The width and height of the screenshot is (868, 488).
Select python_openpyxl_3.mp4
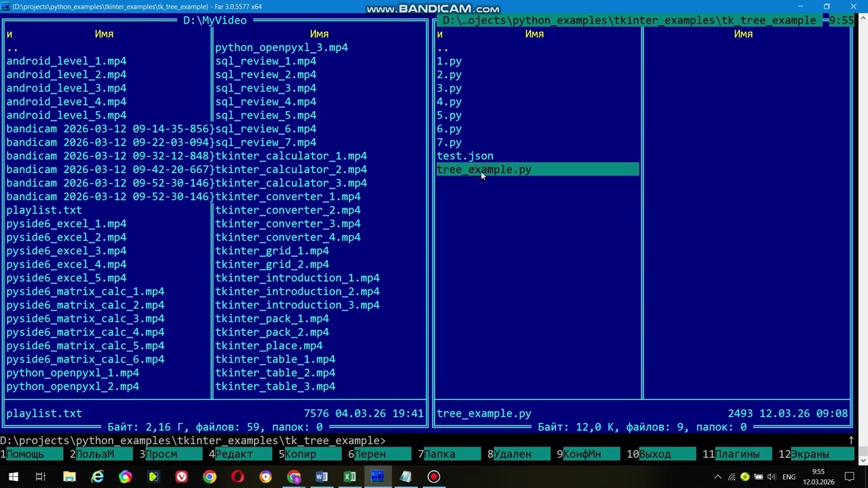point(281,47)
